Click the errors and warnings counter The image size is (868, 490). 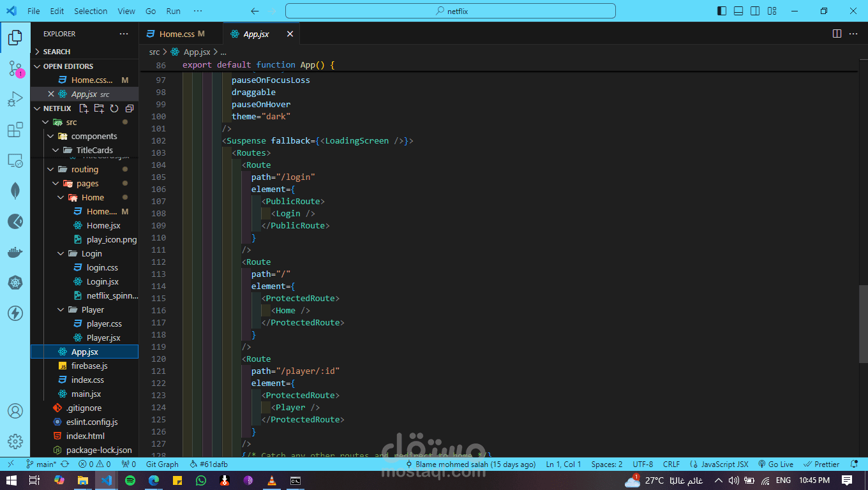[95, 464]
